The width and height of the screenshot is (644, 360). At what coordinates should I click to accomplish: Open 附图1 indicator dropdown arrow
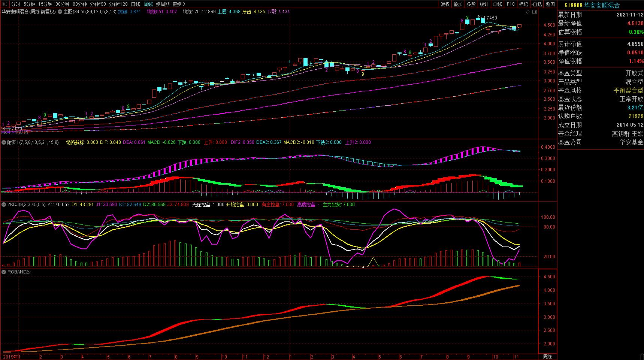[x=4, y=142]
